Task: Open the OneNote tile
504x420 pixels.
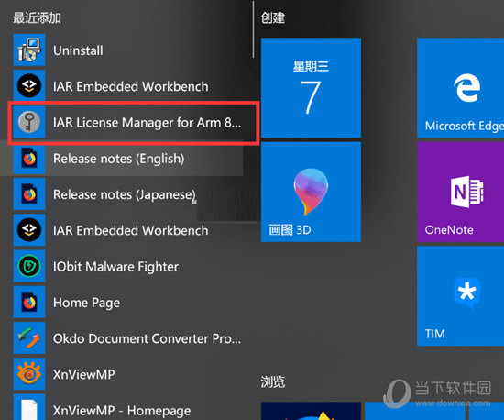Action: (460, 192)
